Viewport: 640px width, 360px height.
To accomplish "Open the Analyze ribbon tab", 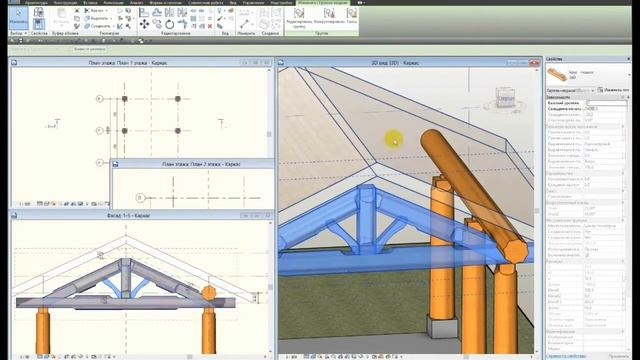I will tap(136, 3).
